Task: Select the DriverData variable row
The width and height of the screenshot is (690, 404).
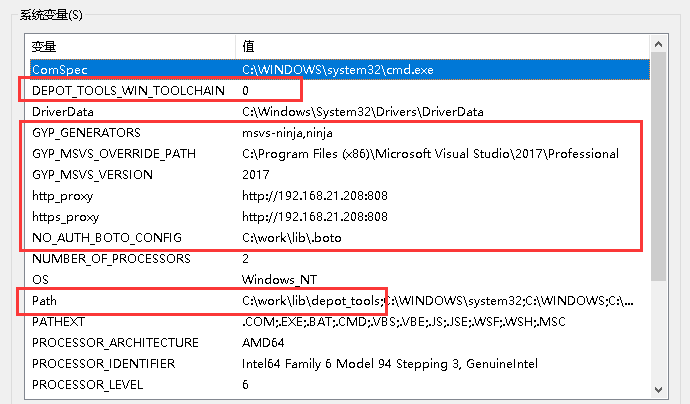Action: click(340, 112)
